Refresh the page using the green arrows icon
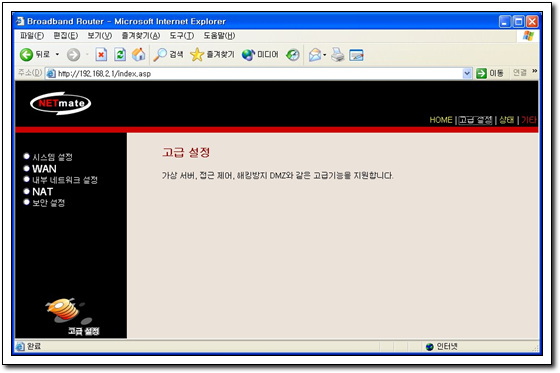The width and height of the screenshot is (560, 373). (x=120, y=55)
